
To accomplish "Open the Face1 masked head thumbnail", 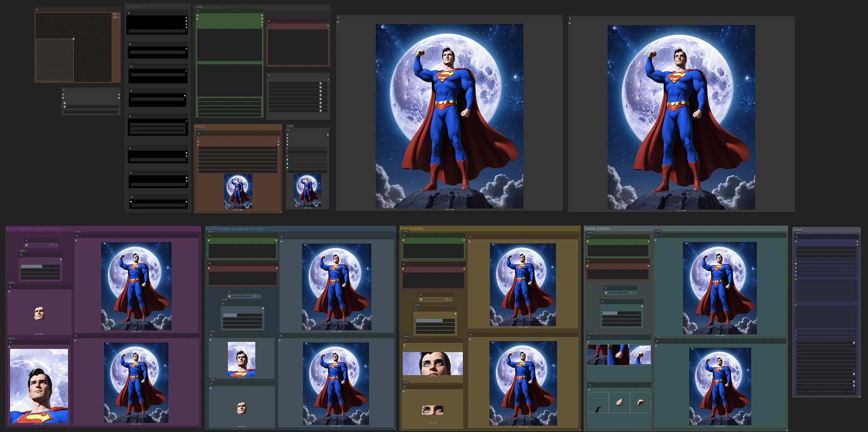I will pyautogui.click(x=39, y=313).
